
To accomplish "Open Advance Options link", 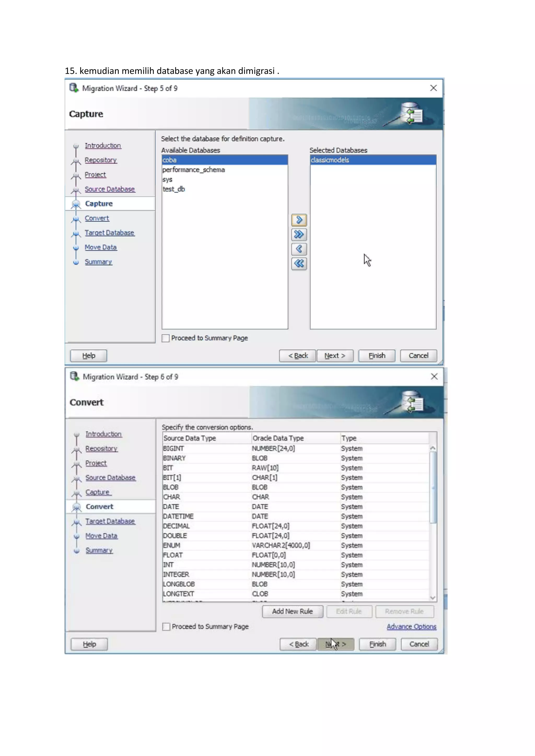I will [x=411, y=627].
